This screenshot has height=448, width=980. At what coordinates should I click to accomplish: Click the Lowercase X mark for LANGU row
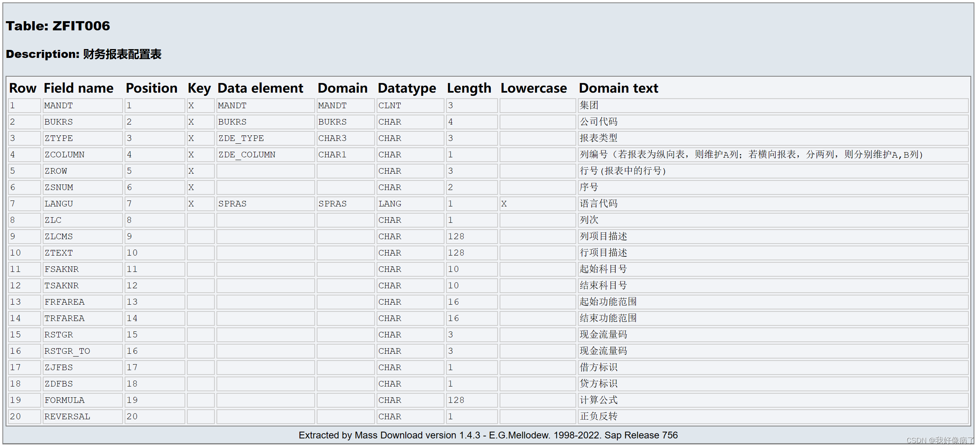(504, 204)
